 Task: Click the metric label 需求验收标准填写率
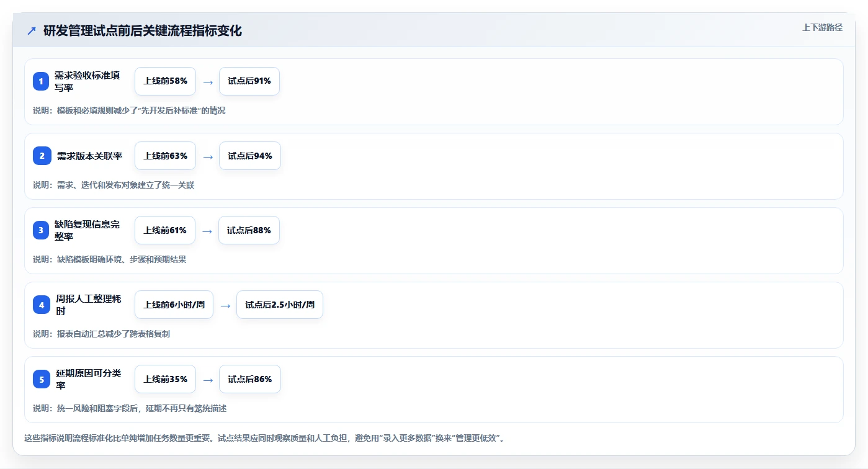[87, 81]
